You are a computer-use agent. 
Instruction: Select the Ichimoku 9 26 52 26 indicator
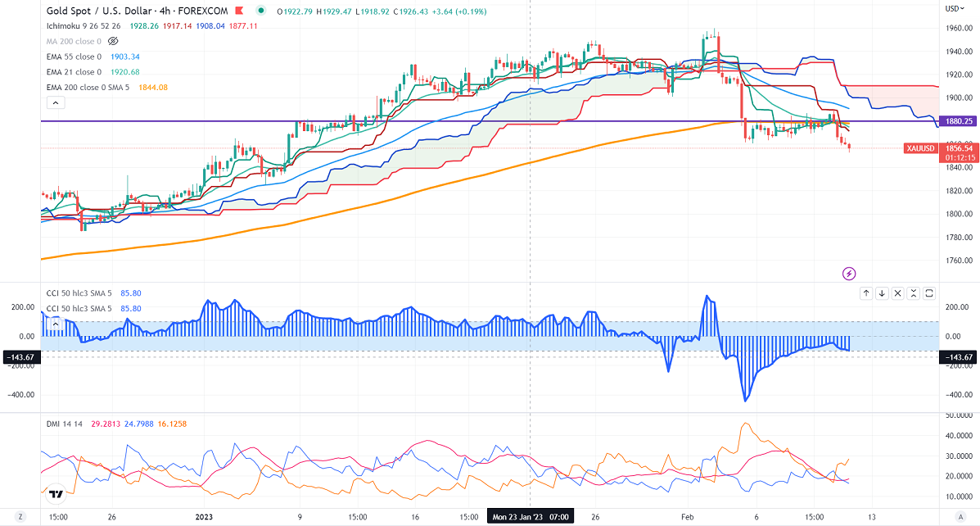[84, 25]
